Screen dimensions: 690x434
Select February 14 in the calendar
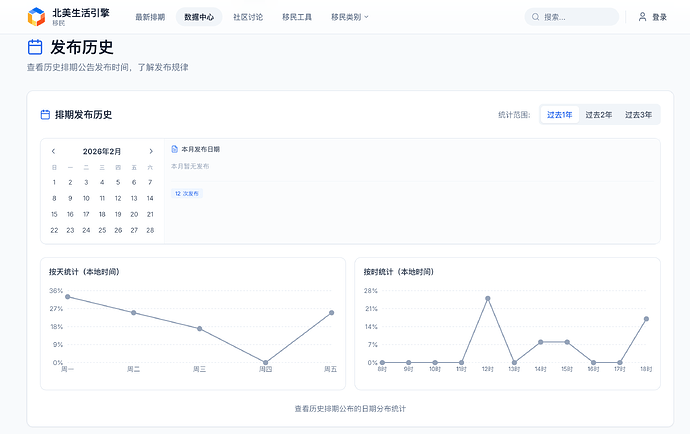tap(150, 199)
